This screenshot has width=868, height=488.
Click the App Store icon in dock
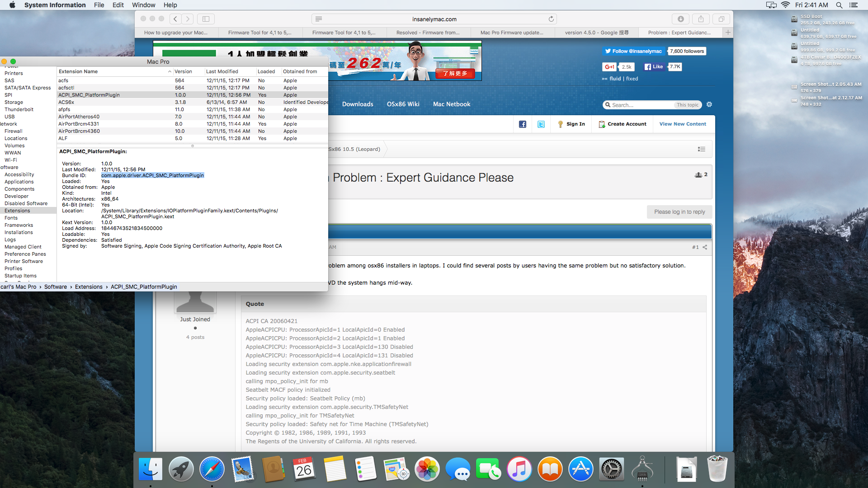pos(581,469)
